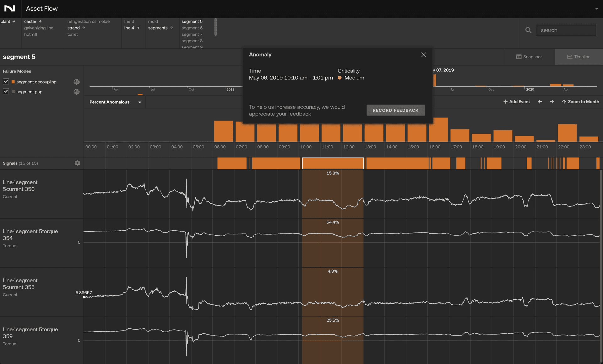Click the Record Feedback button
The width and height of the screenshot is (603, 364).
tap(395, 110)
